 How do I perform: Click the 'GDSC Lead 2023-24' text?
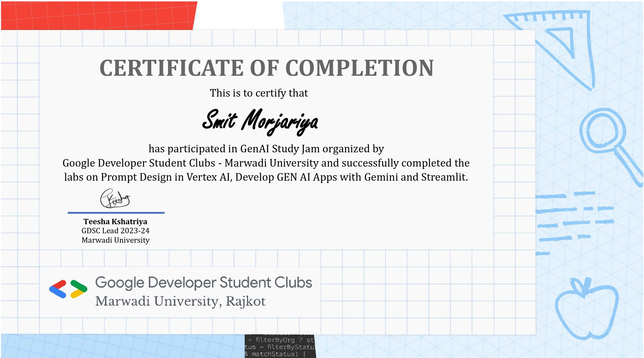(x=115, y=231)
